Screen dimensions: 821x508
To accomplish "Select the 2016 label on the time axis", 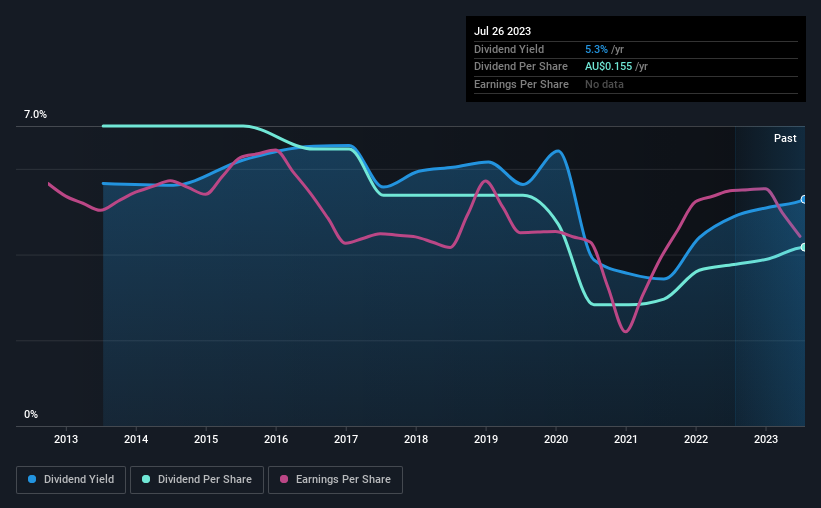I will pos(276,439).
